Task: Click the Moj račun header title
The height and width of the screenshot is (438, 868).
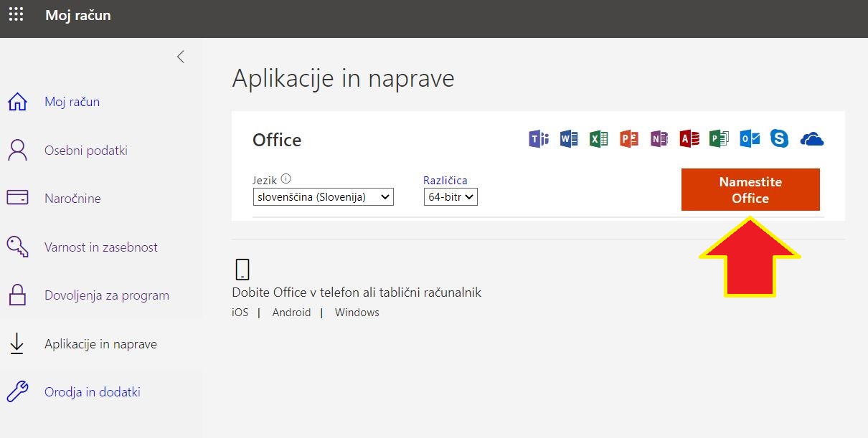Action: click(x=78, y=15)
